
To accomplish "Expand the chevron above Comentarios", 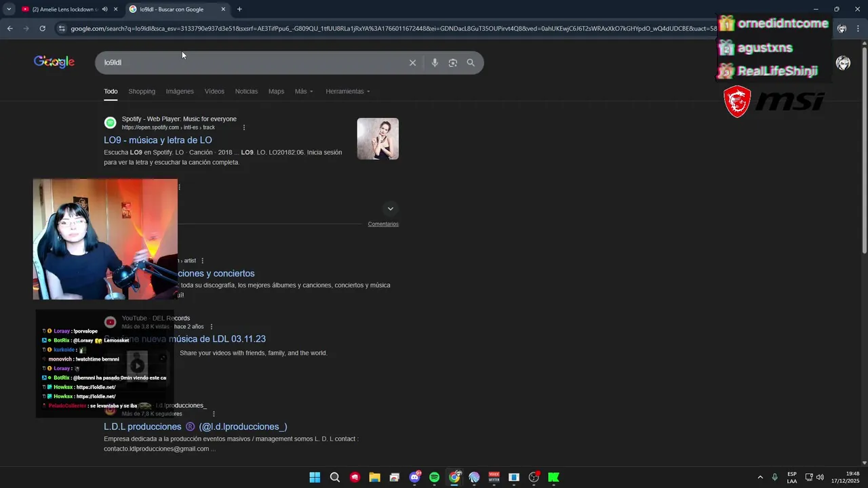I will 390,209.
